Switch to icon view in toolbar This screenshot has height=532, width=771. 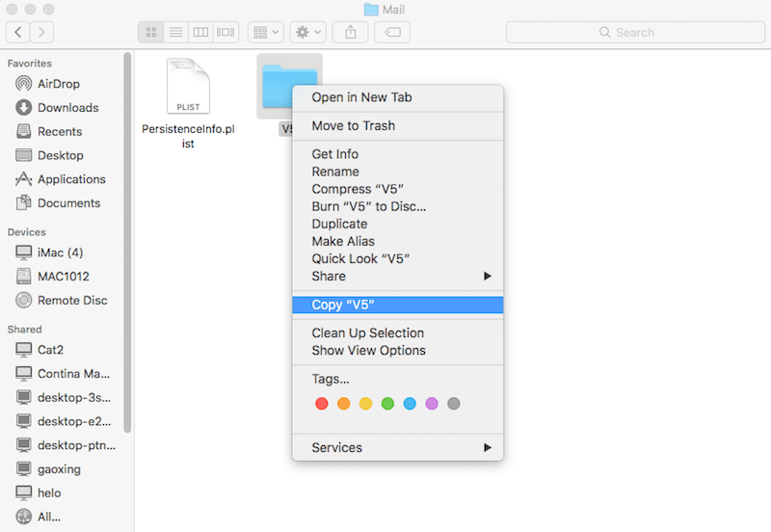pyautogui.click(x=151, y=32)
